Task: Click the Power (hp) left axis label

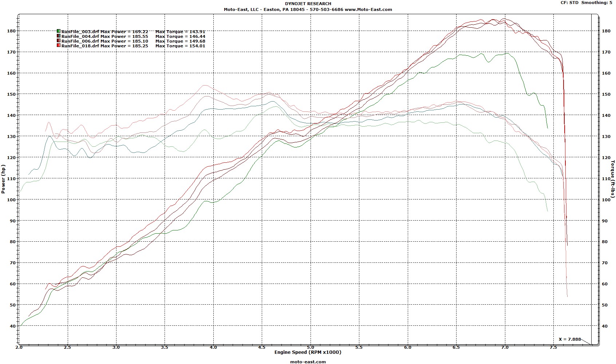Action: coord(3,179)
